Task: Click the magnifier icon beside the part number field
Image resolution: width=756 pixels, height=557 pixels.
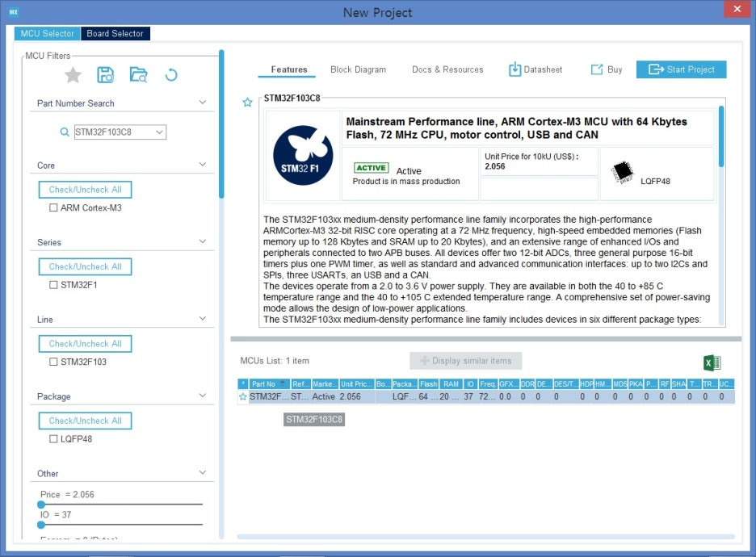Action: [64, 132]
